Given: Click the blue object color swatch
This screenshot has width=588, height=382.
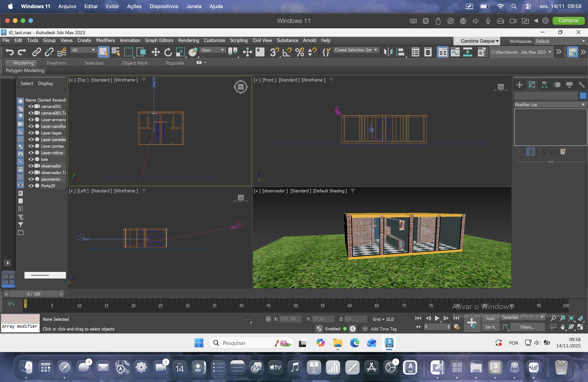Looking at the screenshot, I should click(x=583, y=95).
